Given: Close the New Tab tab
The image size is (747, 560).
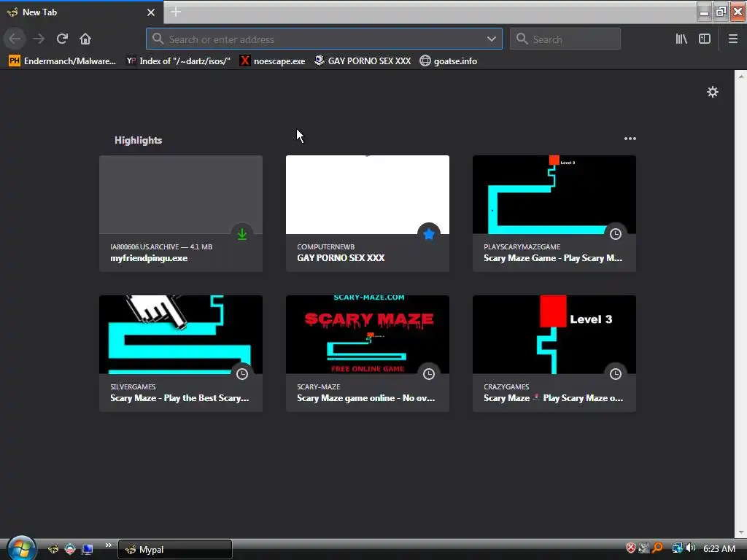Looking at the screenshot, I should pos(151,12).
